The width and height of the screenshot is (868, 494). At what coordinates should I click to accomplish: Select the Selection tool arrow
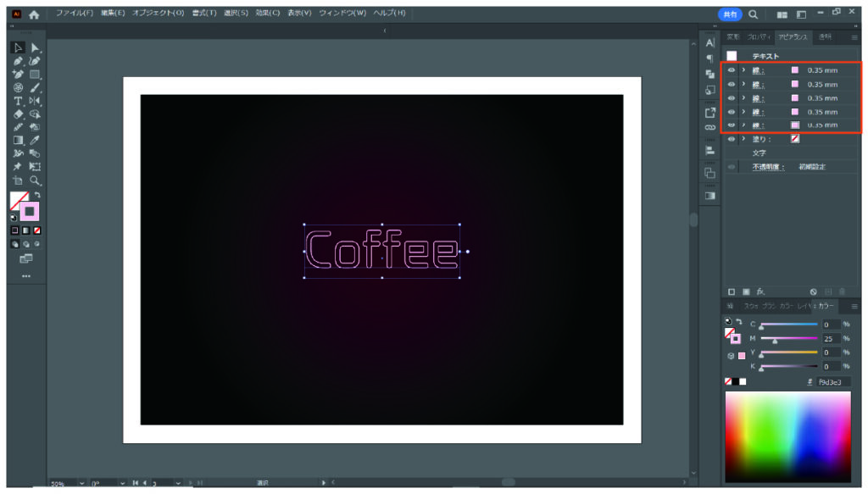pos(18,47)
